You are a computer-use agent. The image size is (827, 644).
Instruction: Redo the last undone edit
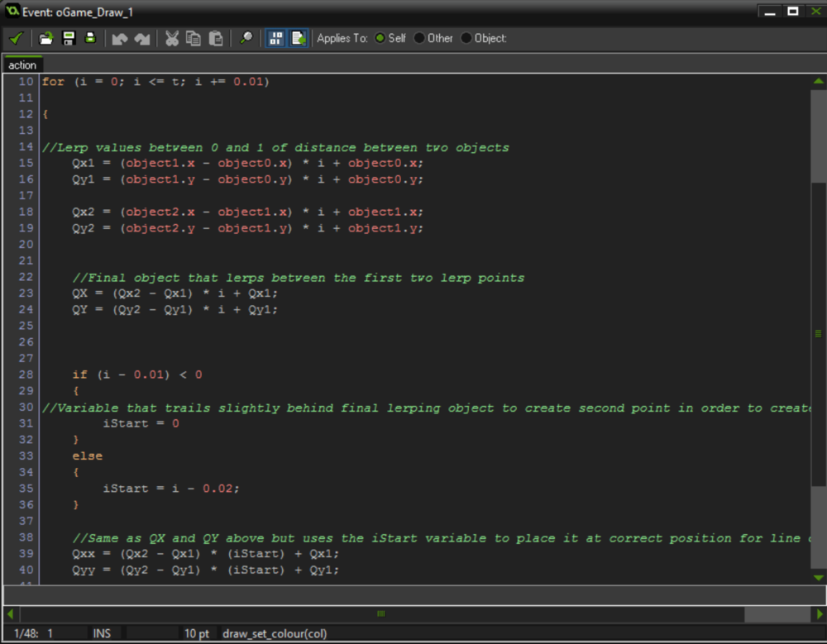[142, 38]
